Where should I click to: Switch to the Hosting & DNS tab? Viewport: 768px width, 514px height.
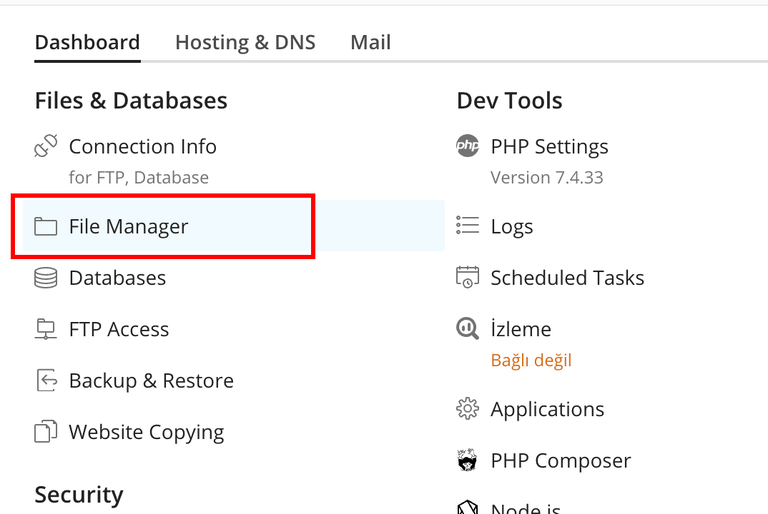pos(245,42)
